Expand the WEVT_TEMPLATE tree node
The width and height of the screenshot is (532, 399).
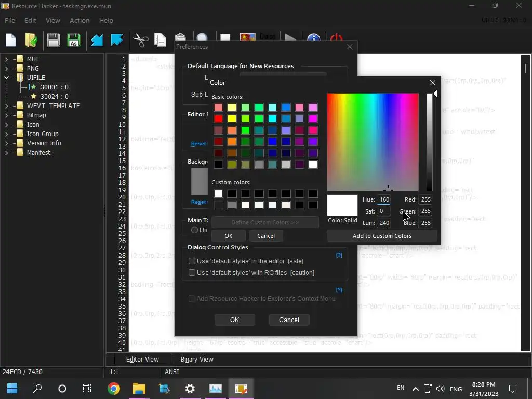click(x=6, y=106)
